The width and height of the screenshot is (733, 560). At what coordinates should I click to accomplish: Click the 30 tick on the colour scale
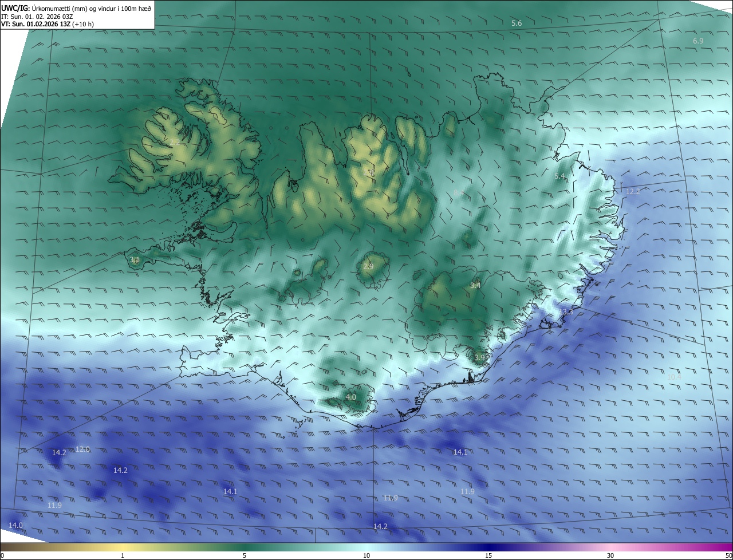[x=610, y=555]
